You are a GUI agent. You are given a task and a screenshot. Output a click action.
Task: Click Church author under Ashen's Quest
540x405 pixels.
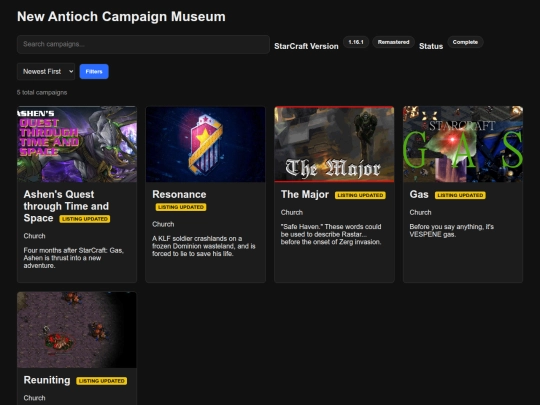coord(34,236)
